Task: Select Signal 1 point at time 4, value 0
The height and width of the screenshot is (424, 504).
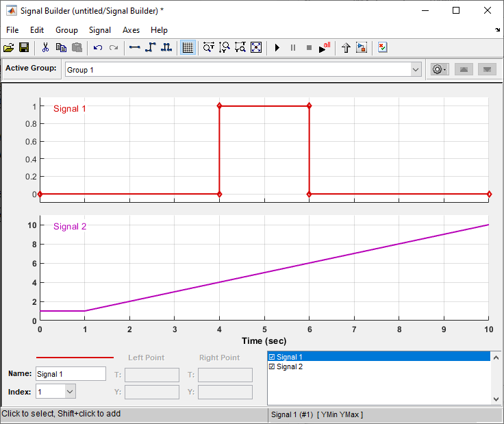Action: click(219, 194)
